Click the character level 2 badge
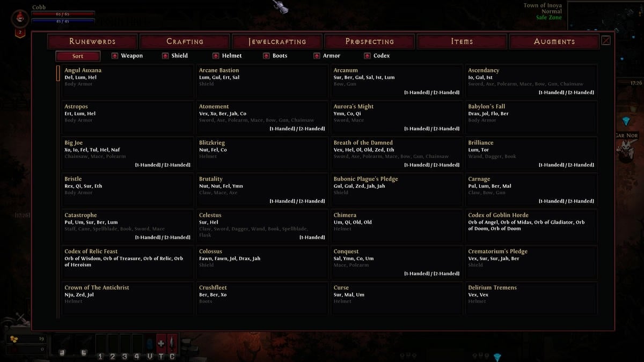Viewport: 644px width, 362px height. point(20,33)
